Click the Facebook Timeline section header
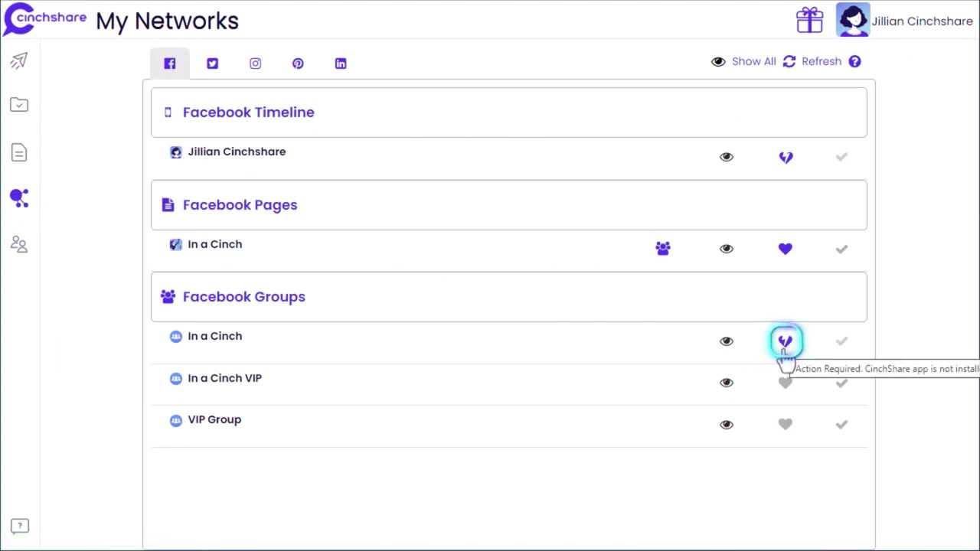 (509, 112)
